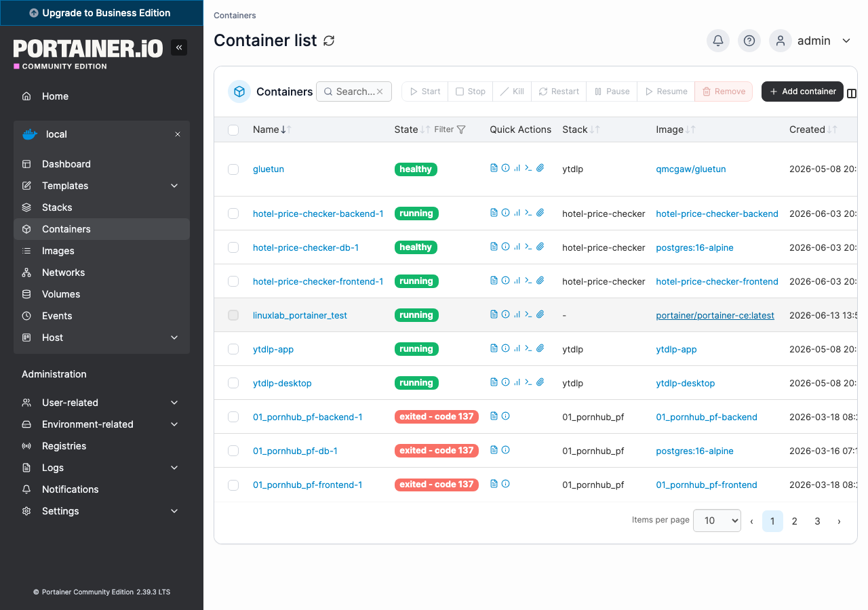Open the Volumes page

[102, 294]
